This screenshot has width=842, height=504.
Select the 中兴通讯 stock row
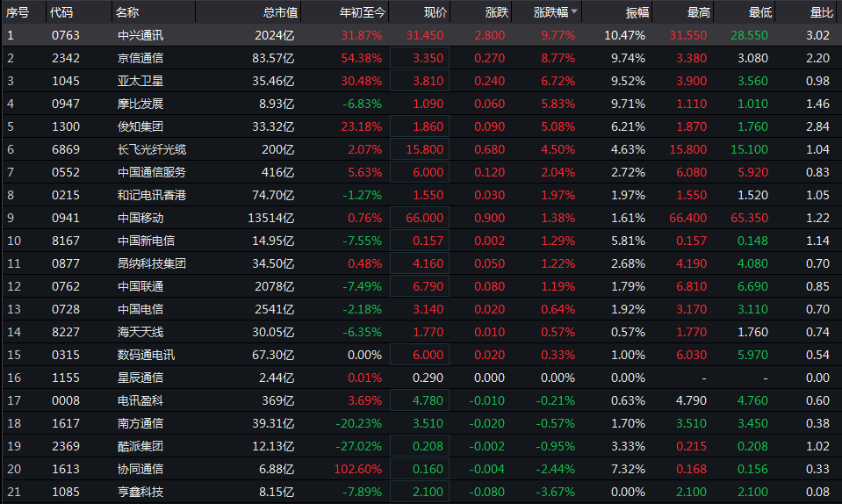tap(140, 35)
